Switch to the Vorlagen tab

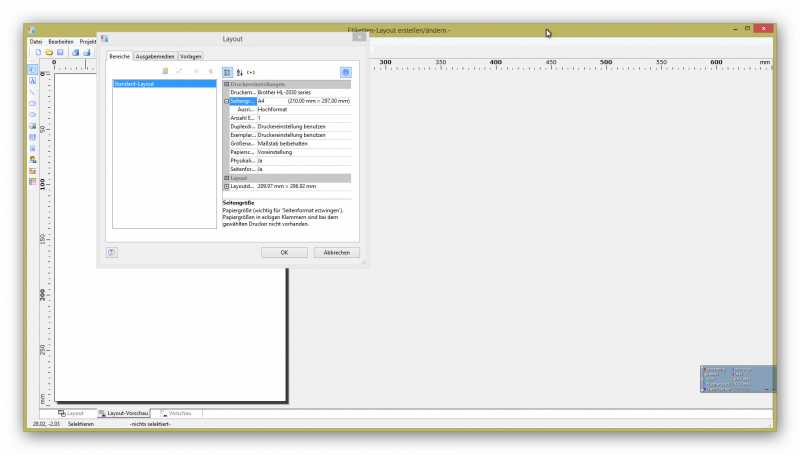(191, 56)
